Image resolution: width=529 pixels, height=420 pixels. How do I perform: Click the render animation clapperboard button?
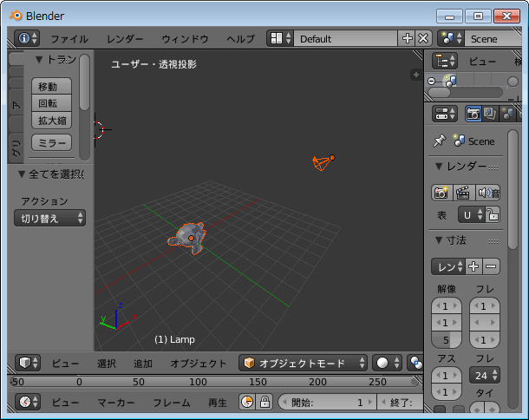[464, 193]
